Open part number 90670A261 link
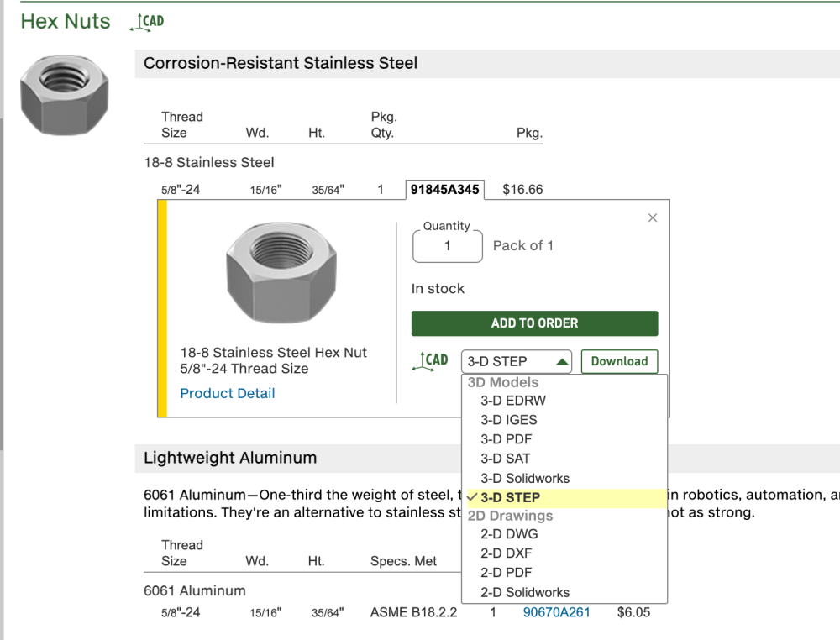This screenshot has width=840, height=640. click(556, 612)
